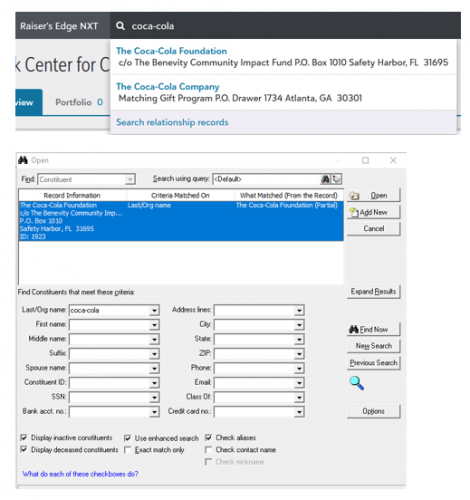Click the What Matched (From the Record) header

click(x=289, y=195)
